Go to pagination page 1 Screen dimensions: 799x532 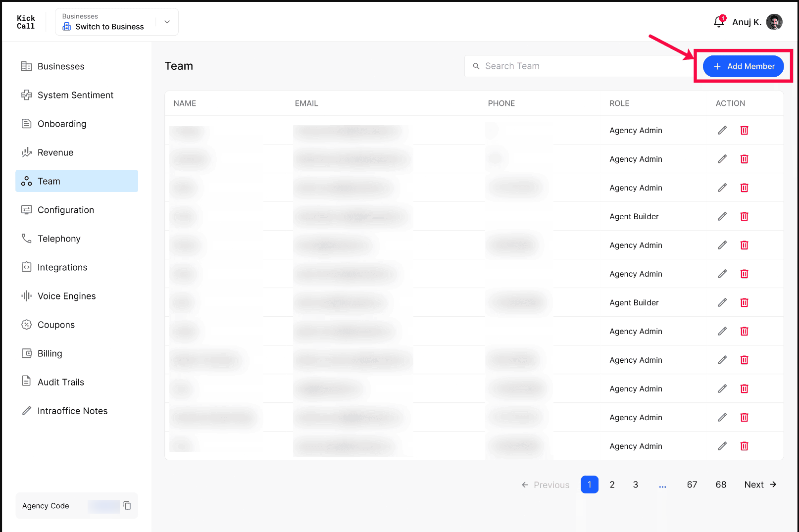590,484
